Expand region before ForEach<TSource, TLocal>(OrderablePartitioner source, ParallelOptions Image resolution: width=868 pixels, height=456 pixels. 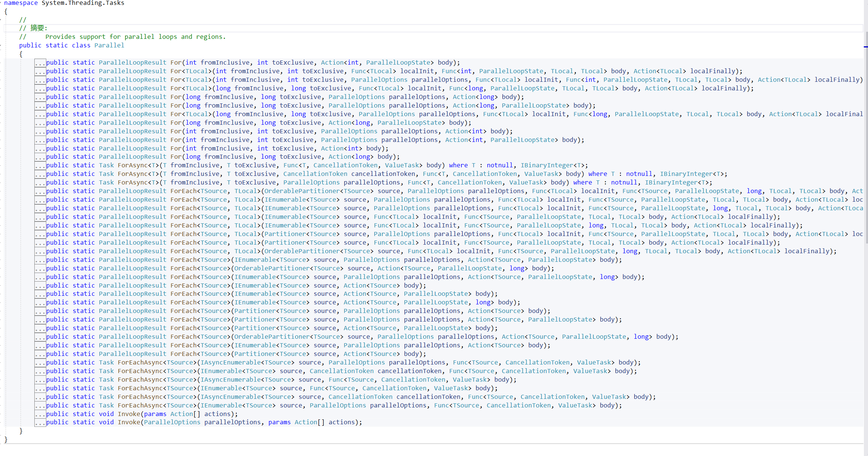click(40, 192)
